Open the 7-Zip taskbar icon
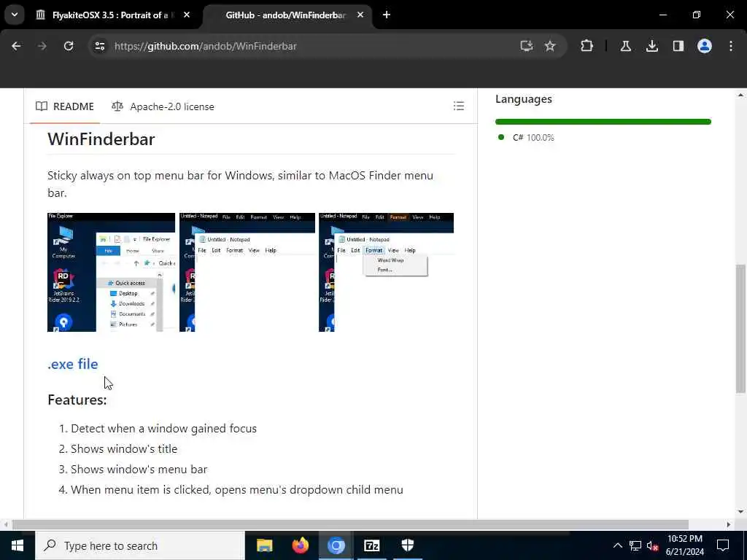This screenshot has width=747, height=560. [371, 545]
